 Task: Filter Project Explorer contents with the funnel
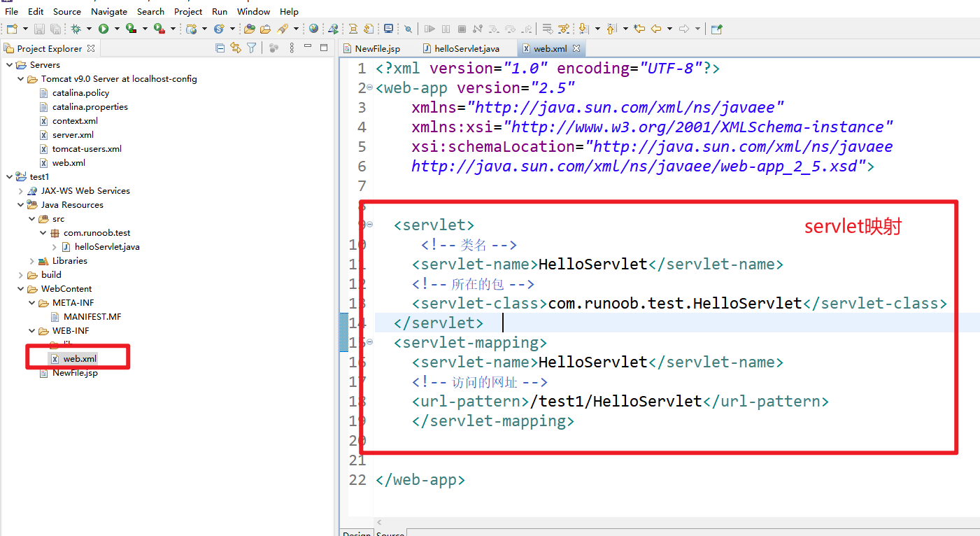[x=250, y=47]
